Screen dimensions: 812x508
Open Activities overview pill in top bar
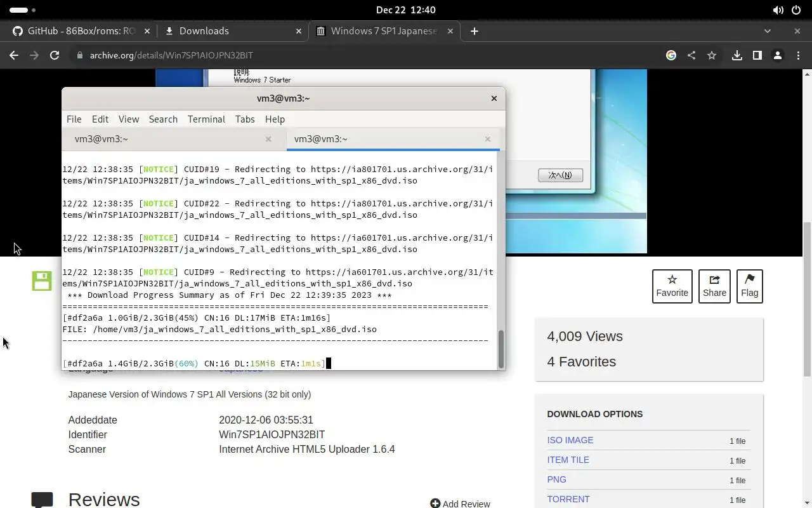(23, 10)
